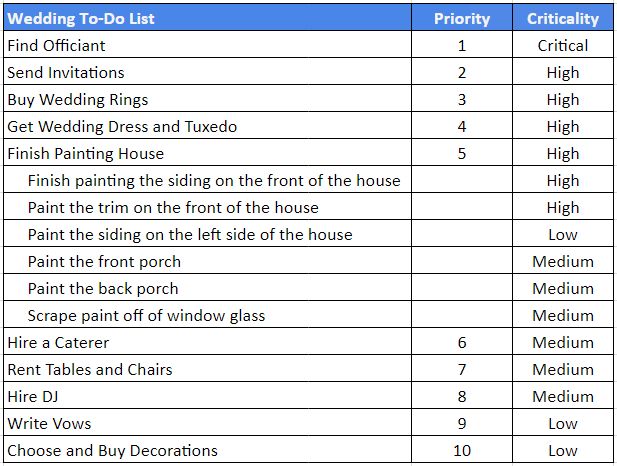Click 'Get Wedding Dress and Tuxedo' cell
Viewport: 617px width, 466px height.
(207, 126)
